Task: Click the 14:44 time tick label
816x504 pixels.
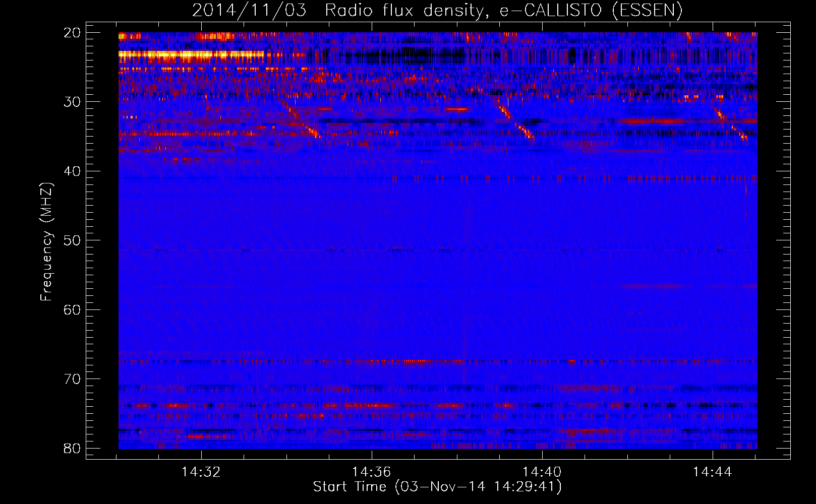Action: click(x=712, y=472)
